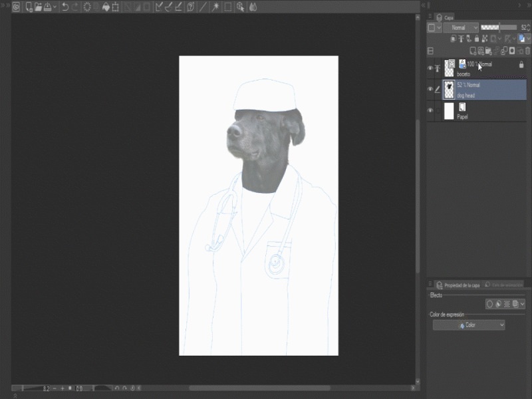Image resolution: width=532 pixels, height=399 pixels.
Task: Open the palette color swatch box
Action: [x=431, y=28]
